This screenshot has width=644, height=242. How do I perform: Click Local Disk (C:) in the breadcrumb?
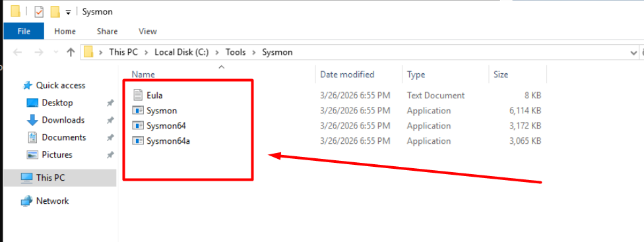pos(181,52)
